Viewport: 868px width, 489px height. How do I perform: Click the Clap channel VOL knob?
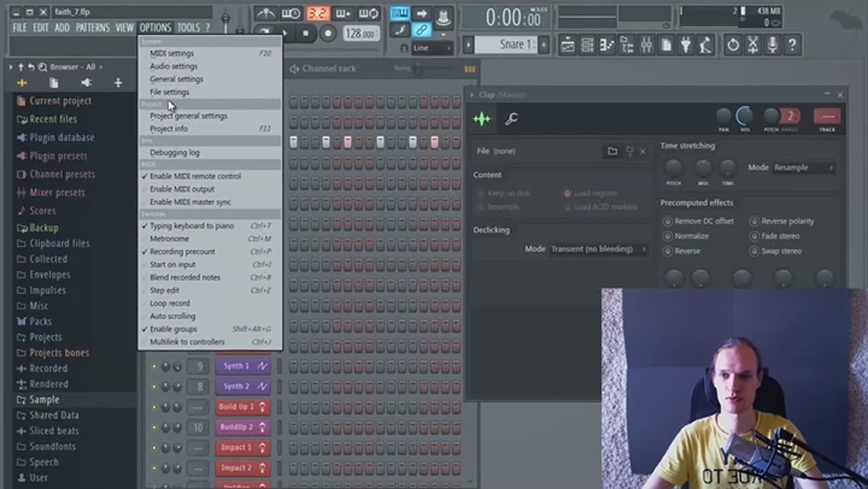coord(745,116)
